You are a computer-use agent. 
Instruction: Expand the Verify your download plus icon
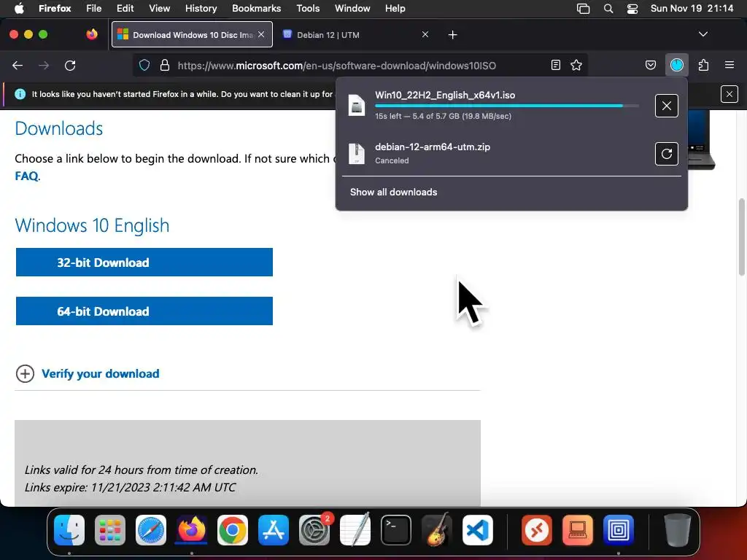(x=25, y=374)
